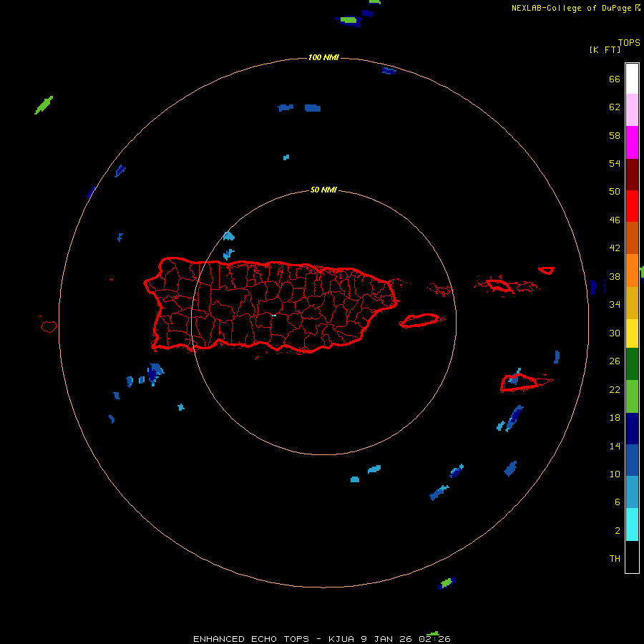Click the "62" legend value

pos(615,107)
